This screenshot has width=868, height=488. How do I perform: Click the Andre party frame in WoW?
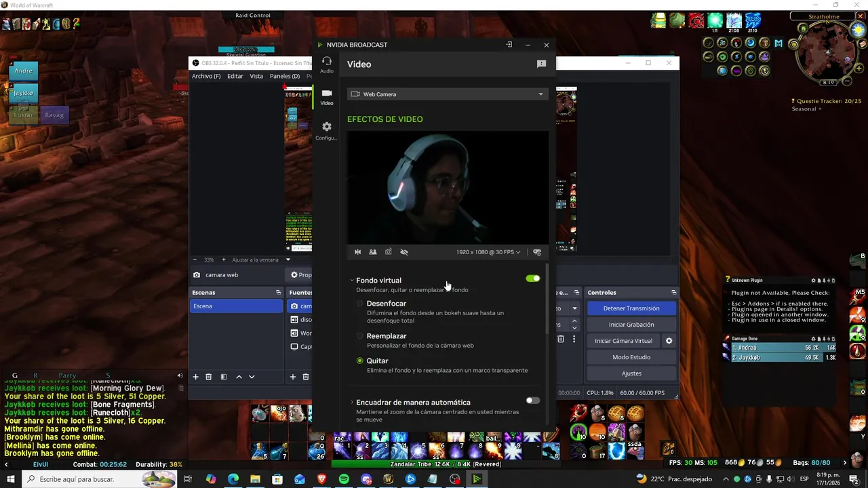(x=24, y=71)
